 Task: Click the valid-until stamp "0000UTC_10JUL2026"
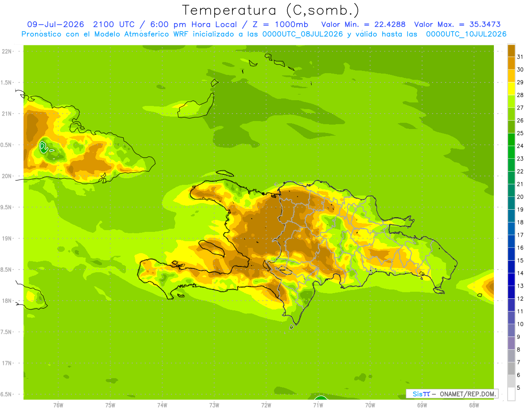466,34
